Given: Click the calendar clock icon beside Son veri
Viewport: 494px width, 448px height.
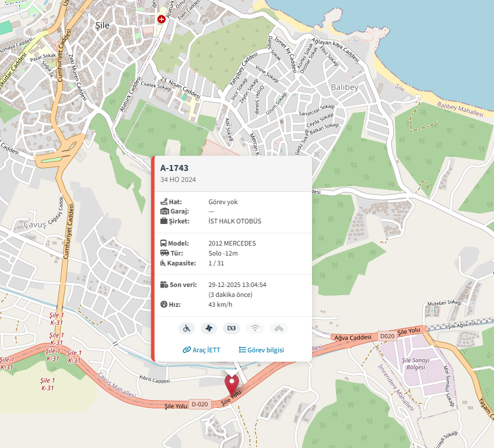Looking at the screenshot, I should click(x=164, y=285).
